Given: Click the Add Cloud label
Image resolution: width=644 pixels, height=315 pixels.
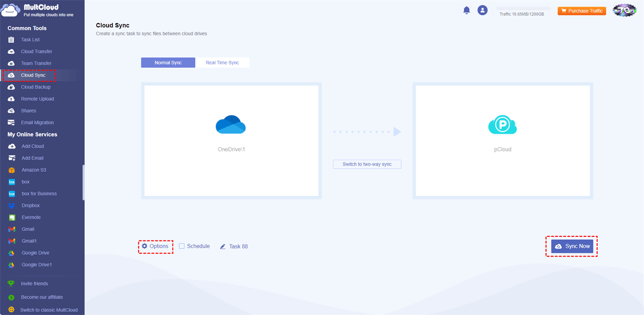Looking at the screenshot, I should (33, 146).
